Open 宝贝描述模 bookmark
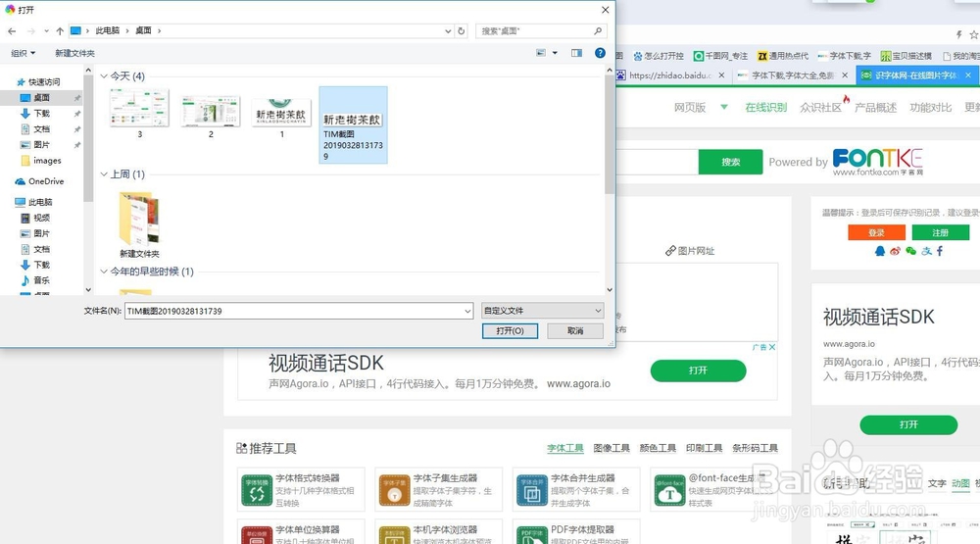The width and height of the screenshot is (980, 544). pos(906,56)
